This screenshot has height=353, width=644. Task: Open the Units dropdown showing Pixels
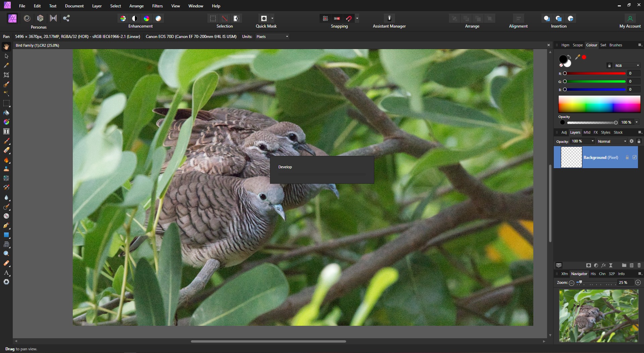(272, 37)
